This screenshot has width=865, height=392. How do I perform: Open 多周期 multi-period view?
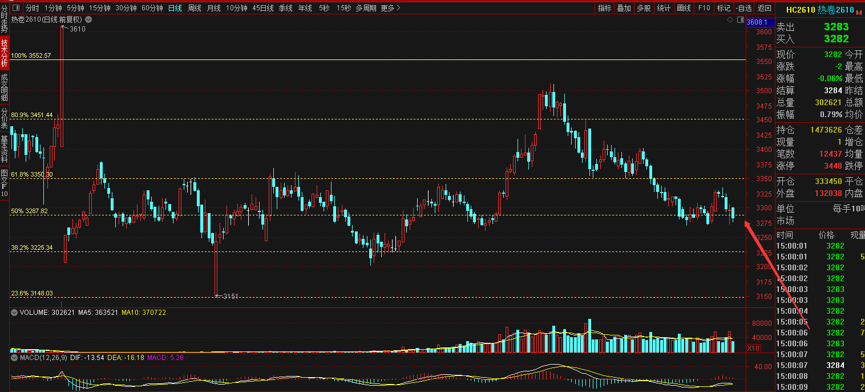pyautogui.click(x=366, y=8)
